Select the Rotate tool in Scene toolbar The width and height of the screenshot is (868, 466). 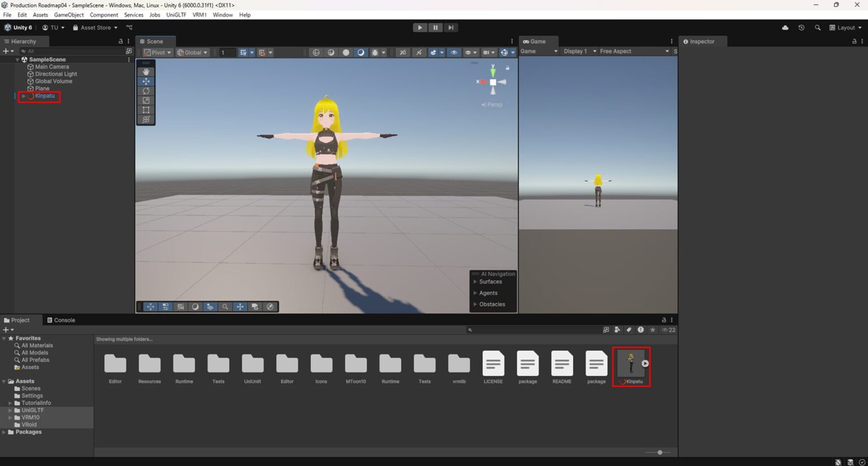146,90
